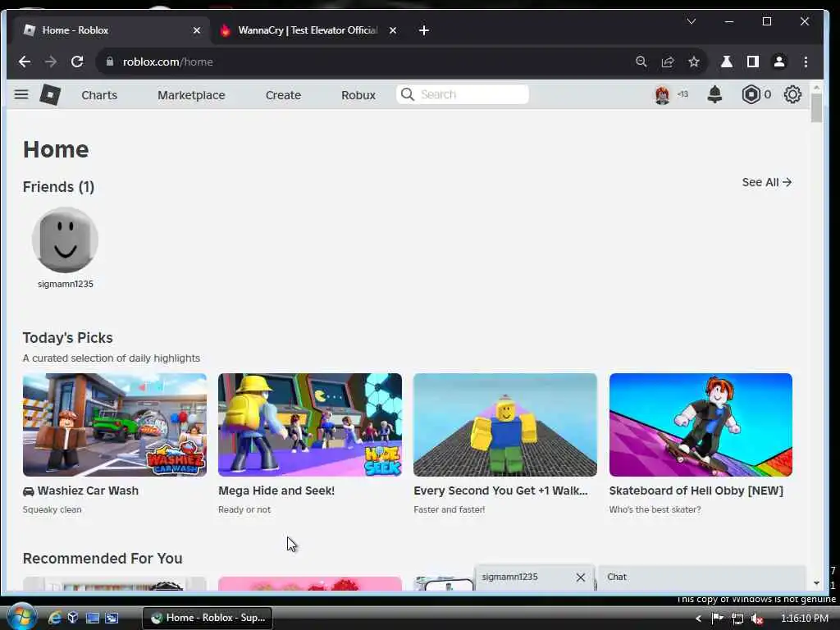Click Today's Picks heading

[x=67, y=338]
